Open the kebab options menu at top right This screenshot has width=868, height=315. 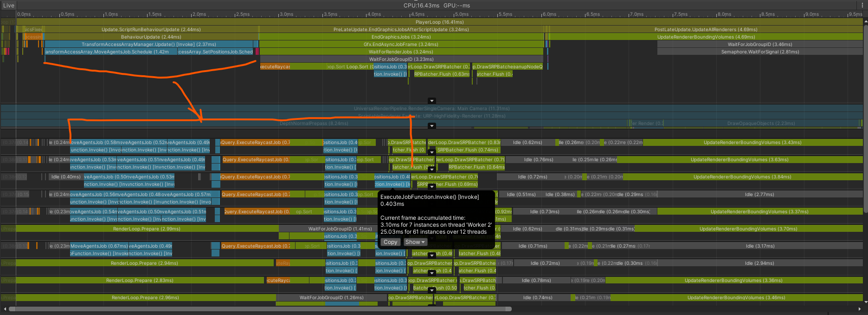pos(862,6)
